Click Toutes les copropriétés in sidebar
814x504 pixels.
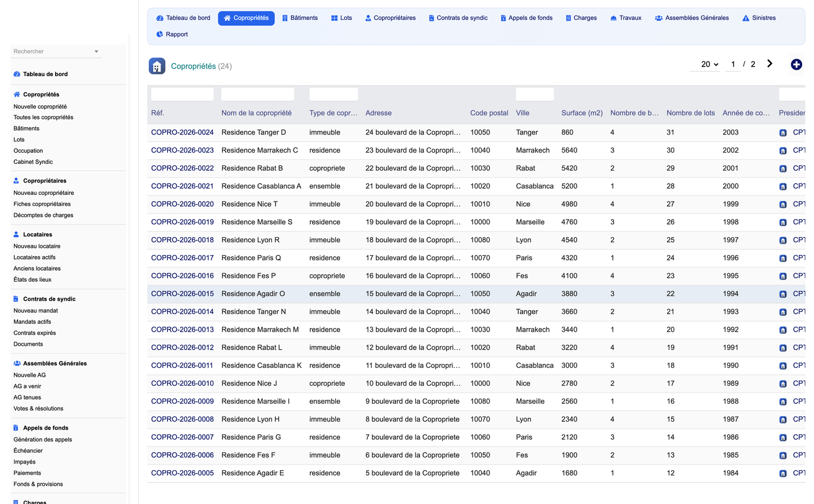[43, 118]
